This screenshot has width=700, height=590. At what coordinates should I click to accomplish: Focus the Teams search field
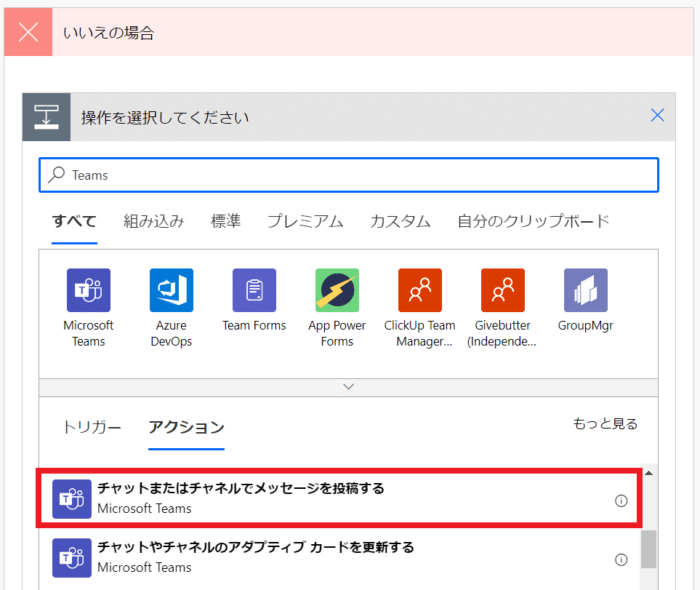click(x=349, y=175)
